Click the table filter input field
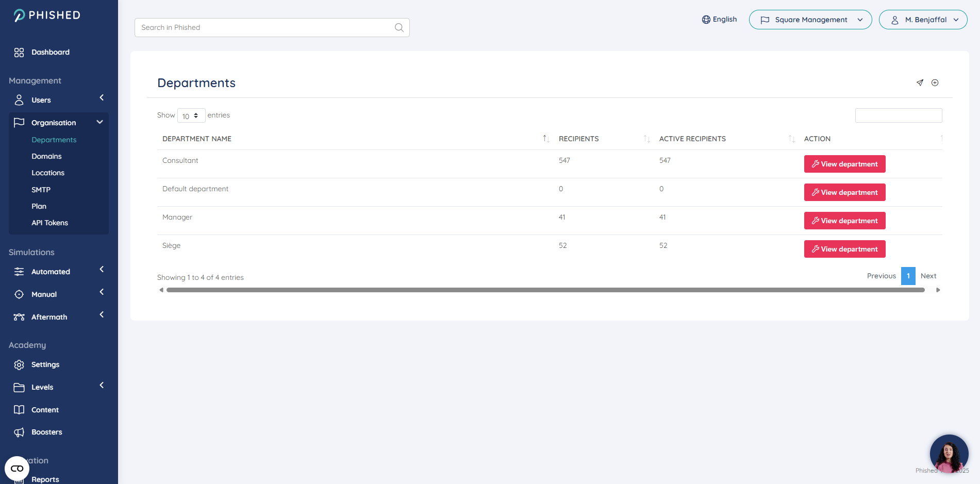The height and width of the screenshot is (484, 980). click(898, 115)
